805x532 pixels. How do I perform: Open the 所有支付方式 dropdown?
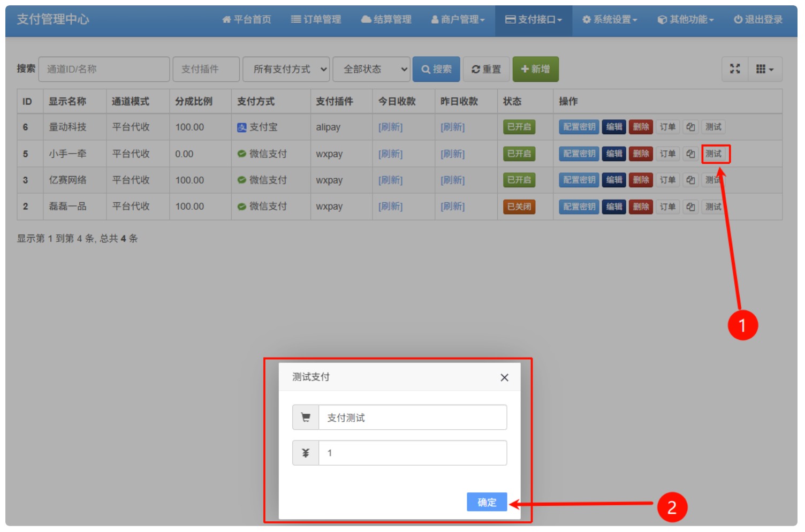(286, 69)
